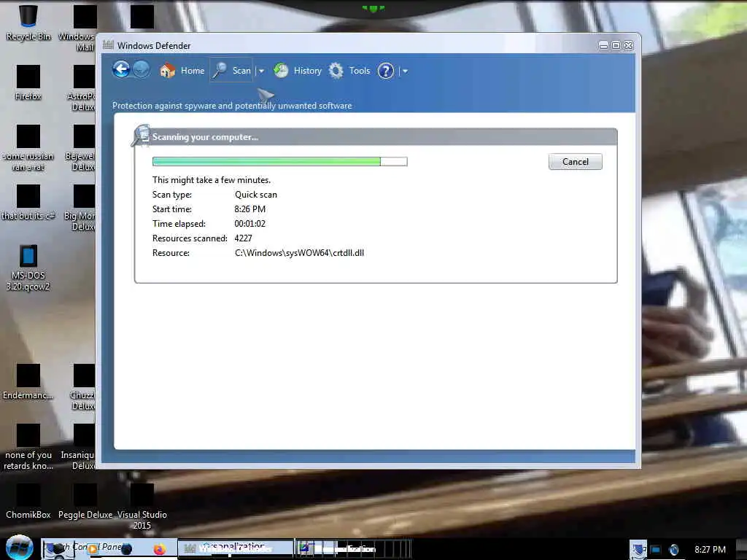Select the Visual Studio 2015 desktop icon
The width and height of the screenshot is (747, 560).
(142, 507)
